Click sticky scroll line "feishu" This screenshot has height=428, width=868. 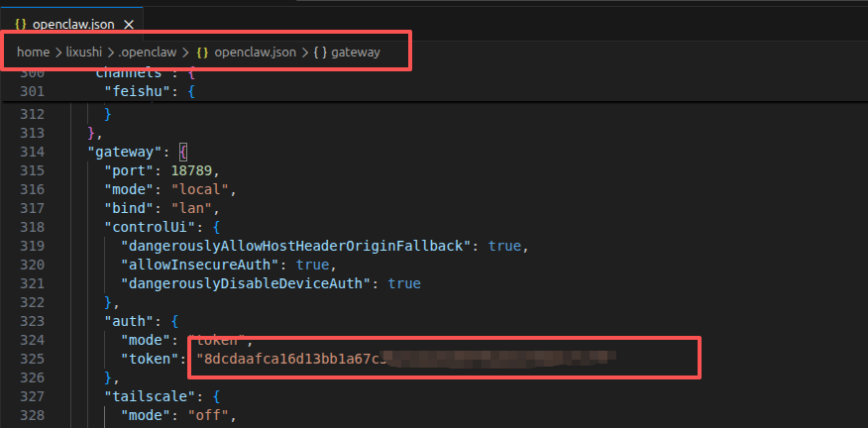click(138, 91)
